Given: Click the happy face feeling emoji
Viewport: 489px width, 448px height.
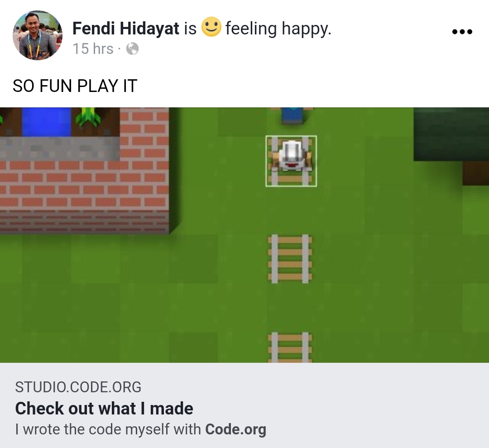Looking at the screenshot, I should click(x=211, y=27).
